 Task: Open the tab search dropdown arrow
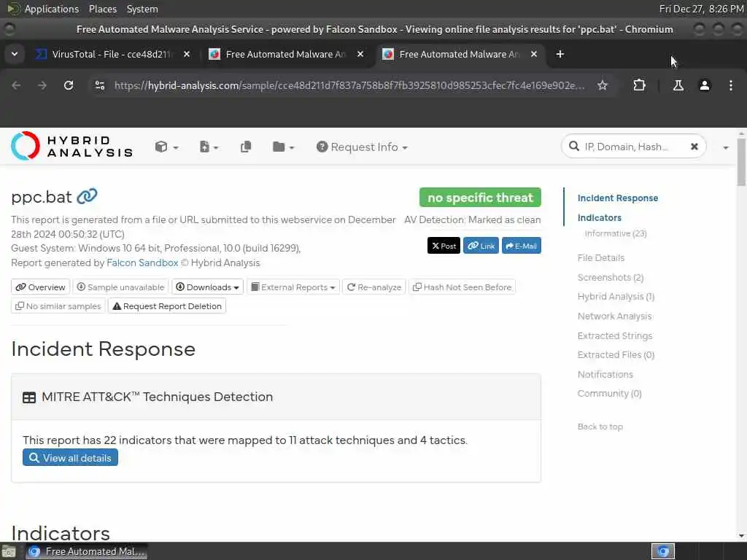pyautogui.click(x=15, y=54)
